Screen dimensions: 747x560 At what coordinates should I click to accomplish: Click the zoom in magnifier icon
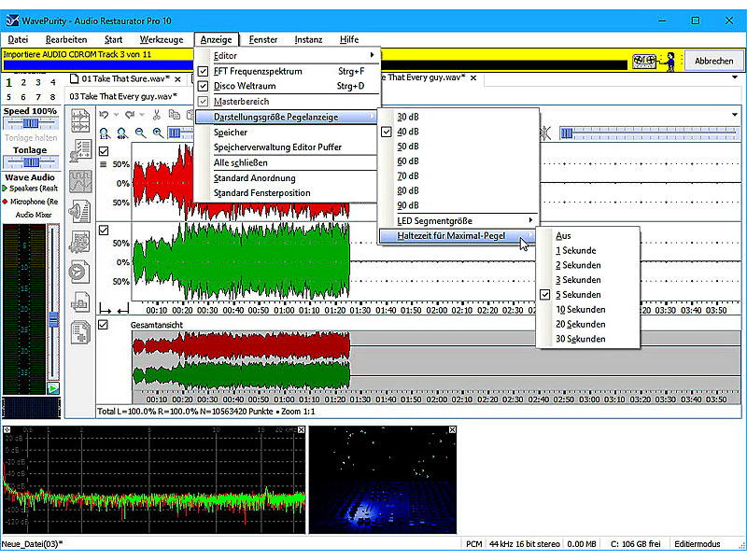click(x=158, y=133)
